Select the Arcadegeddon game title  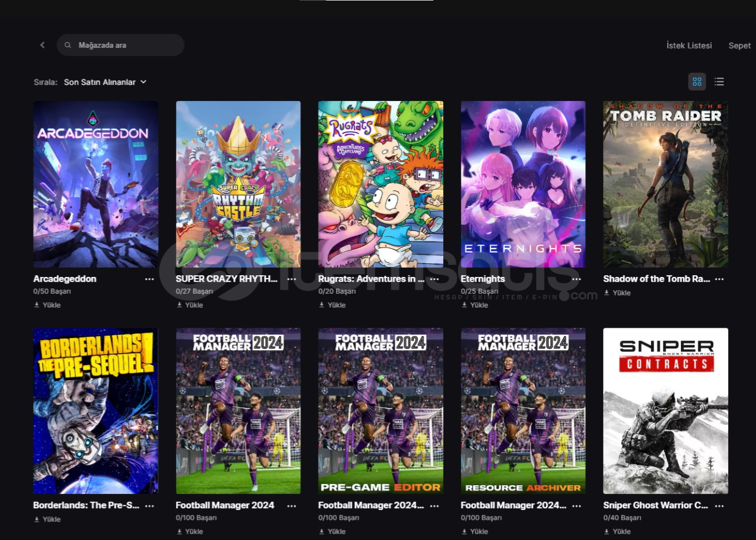tap(65, 279)
